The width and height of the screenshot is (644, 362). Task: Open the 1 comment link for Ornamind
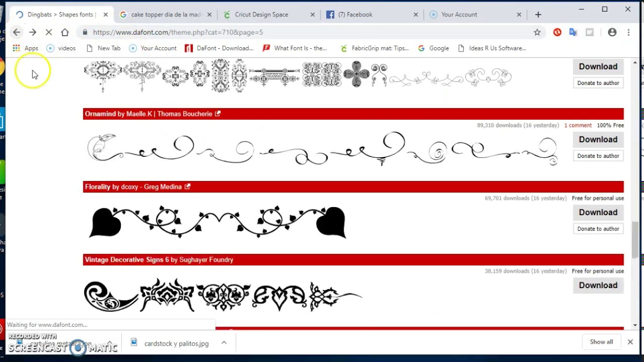point(578,125)
